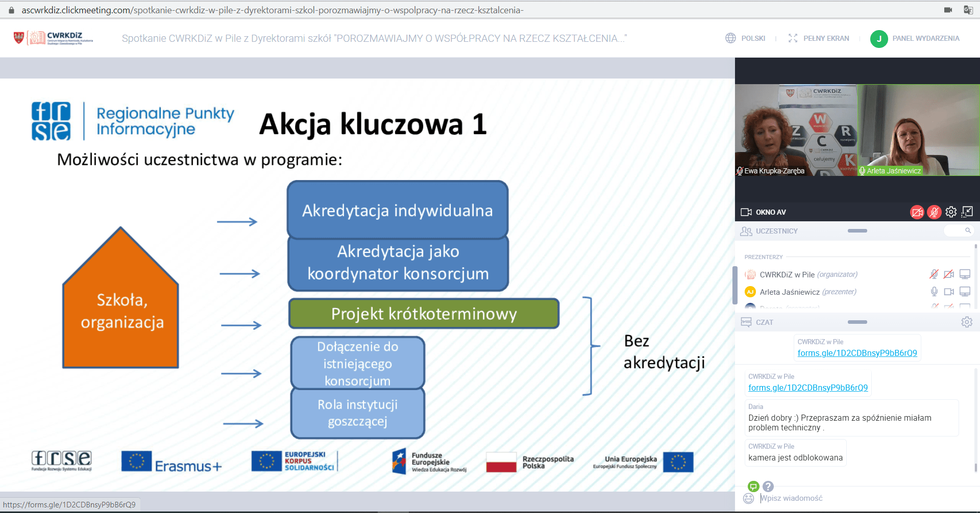This screenshot has width=980, height=513.
Task: Open the POLSKI language selector
Action: 746,38
